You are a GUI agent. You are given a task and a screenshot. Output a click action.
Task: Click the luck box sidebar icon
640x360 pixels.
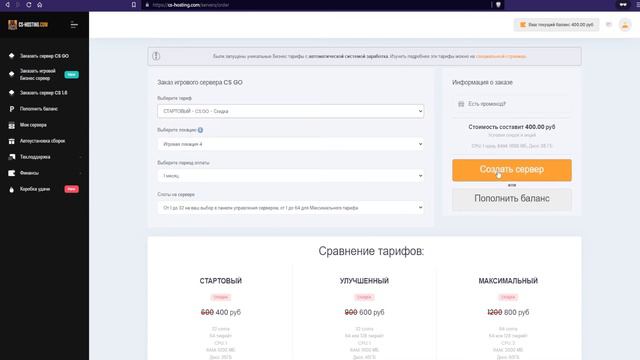(11, 189)
